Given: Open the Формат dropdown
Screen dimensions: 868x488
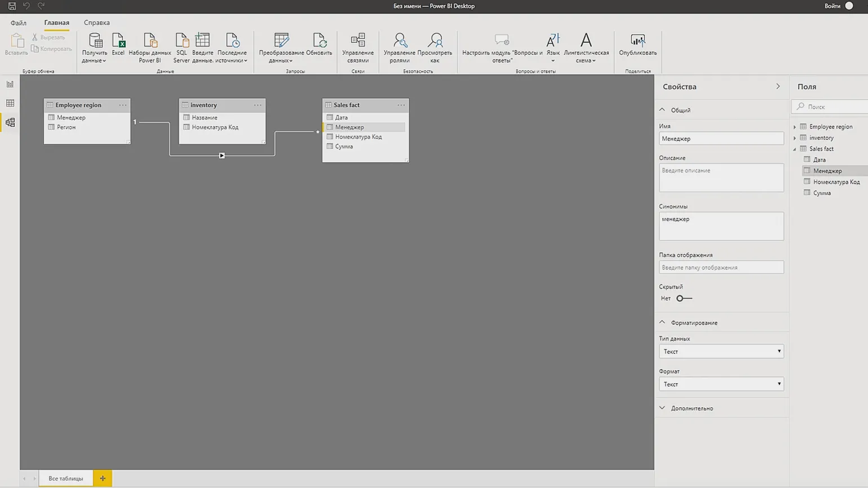Looking at the screenshot, I should click(x=721, y=384).
